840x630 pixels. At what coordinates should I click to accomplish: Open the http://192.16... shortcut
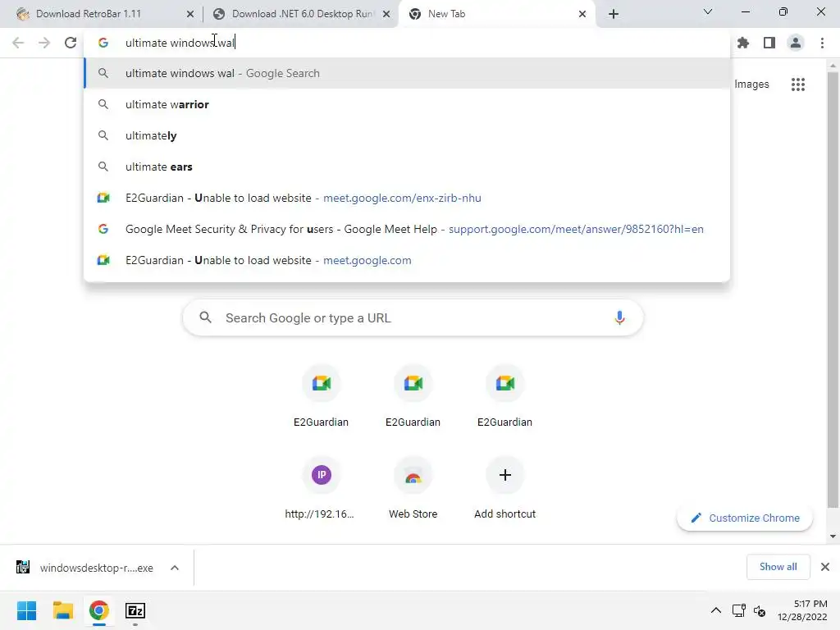pos(321,488)
